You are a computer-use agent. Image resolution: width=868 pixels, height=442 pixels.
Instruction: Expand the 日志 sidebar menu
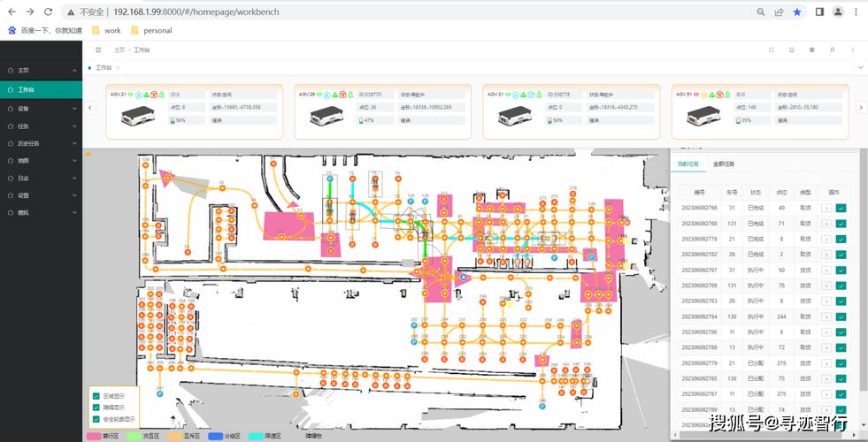point(41,179)
